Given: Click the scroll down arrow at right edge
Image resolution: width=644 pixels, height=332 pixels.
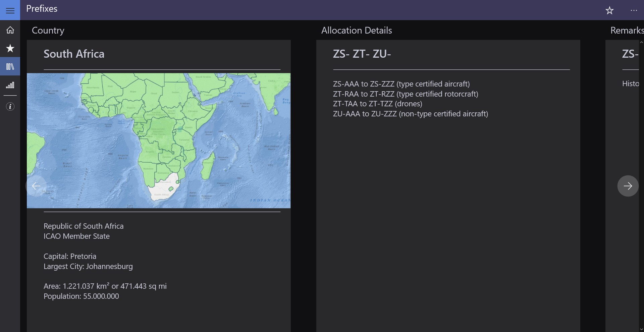Looking at the screenshot, I should (641, 329).
